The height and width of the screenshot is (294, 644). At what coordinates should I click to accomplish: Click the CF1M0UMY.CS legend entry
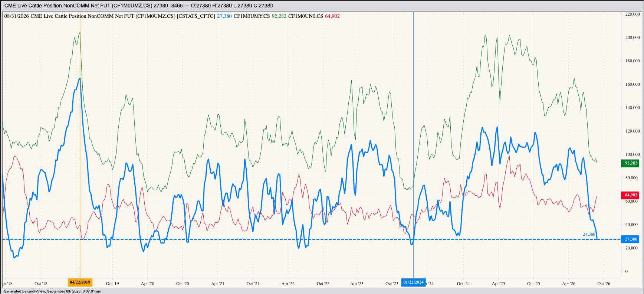tap(252, 16)
